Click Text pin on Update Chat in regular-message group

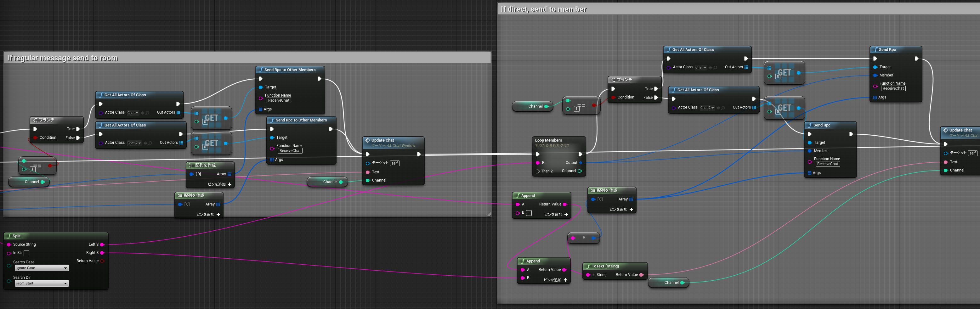point(368,172)
